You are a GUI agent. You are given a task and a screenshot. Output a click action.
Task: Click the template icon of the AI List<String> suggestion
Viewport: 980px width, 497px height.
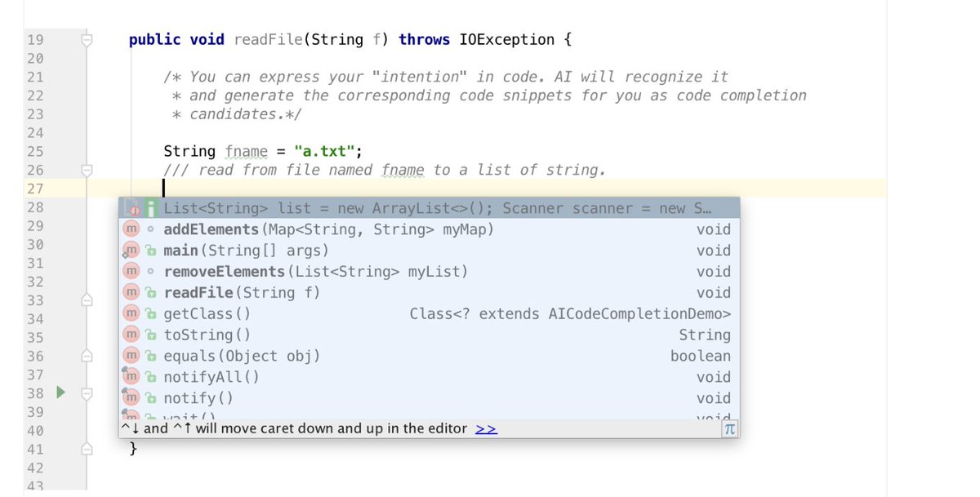point(131,209)
